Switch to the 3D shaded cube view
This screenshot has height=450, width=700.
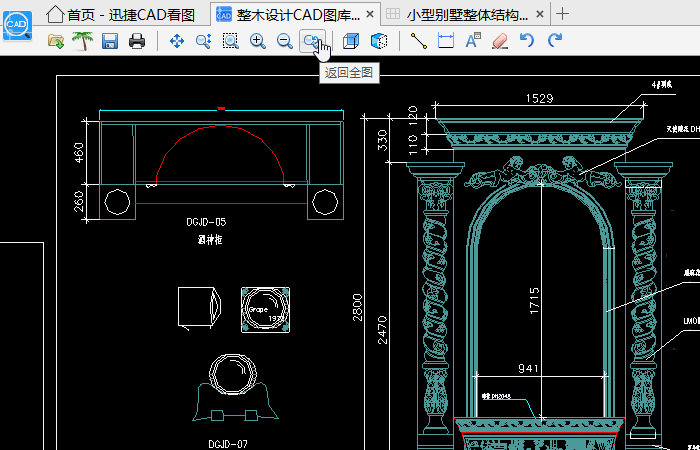379,41
